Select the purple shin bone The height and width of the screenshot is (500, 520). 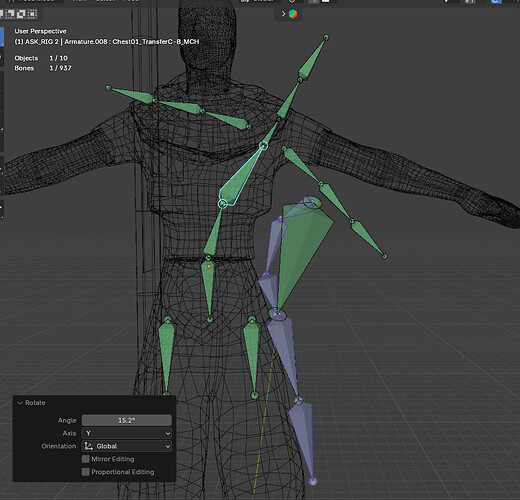(303, 437)
